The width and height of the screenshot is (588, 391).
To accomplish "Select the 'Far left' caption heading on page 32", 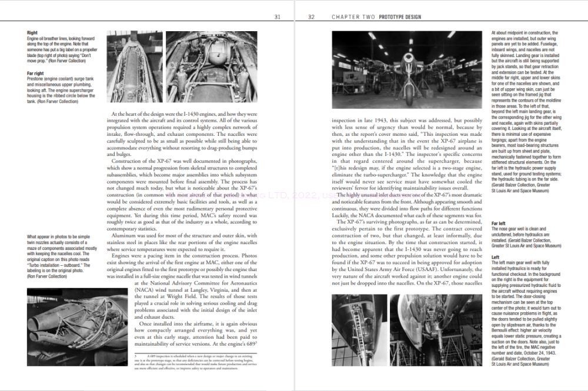I will (499, 223).
